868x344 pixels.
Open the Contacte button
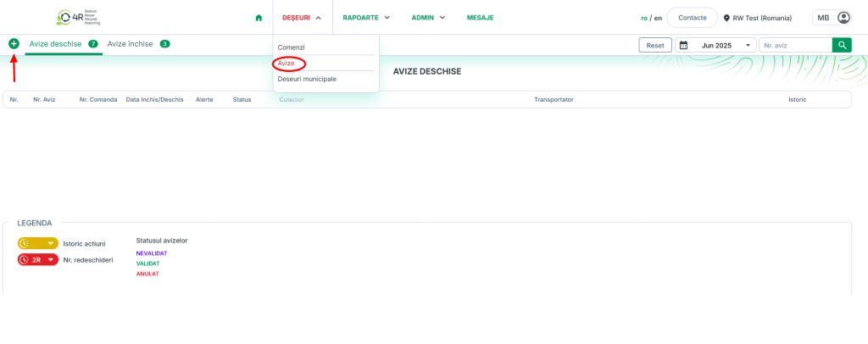[692, 18]
